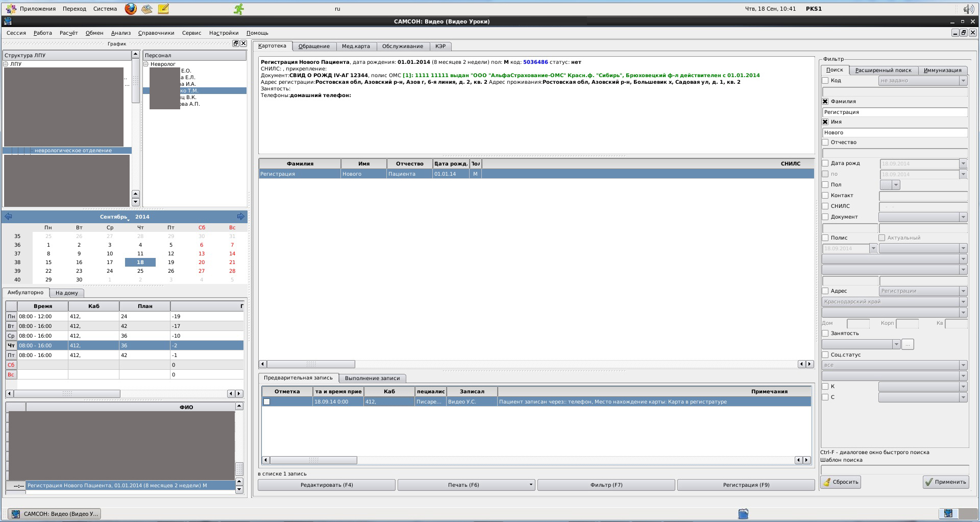Go to next month in calendar
980x522 pixels.
click(x=241, y=217)
